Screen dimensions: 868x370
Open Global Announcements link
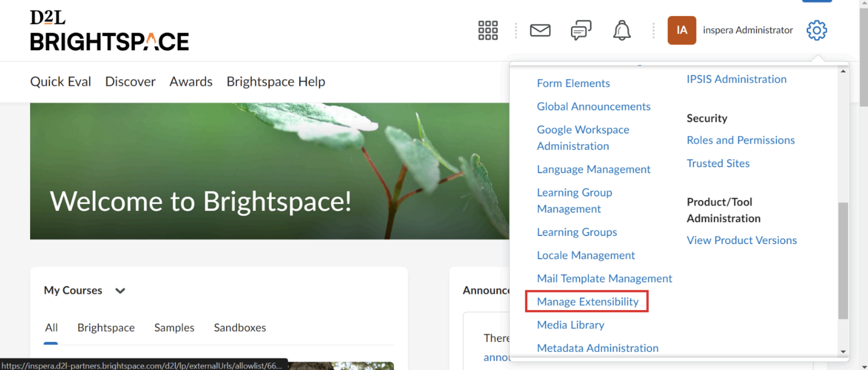point(593,107)
